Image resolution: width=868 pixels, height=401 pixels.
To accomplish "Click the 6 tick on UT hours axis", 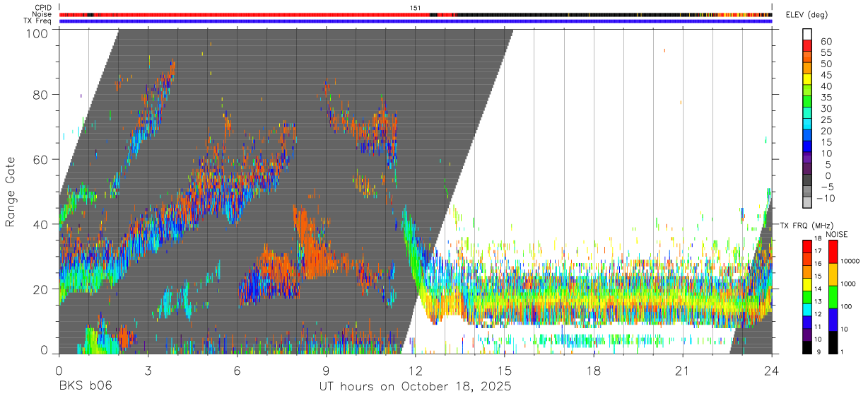I will (237, 370).
